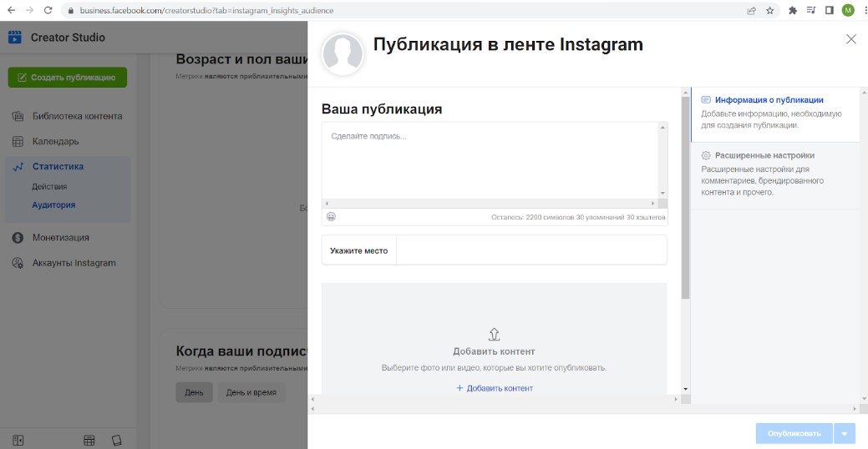Image resolution: width=868 pixels, height=449 pixels.
Task: Click the emoji smiley icon under caption
Action: [x=331, y=217]
